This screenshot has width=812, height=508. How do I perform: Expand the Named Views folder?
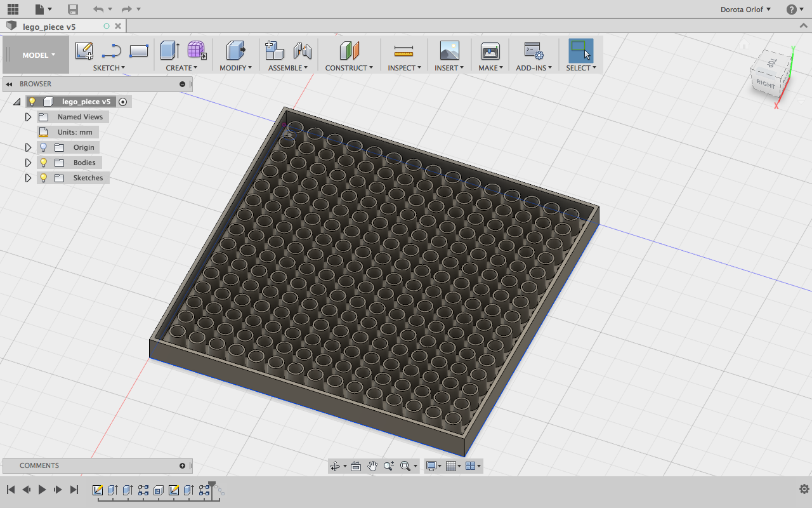[x=28, y=116]
